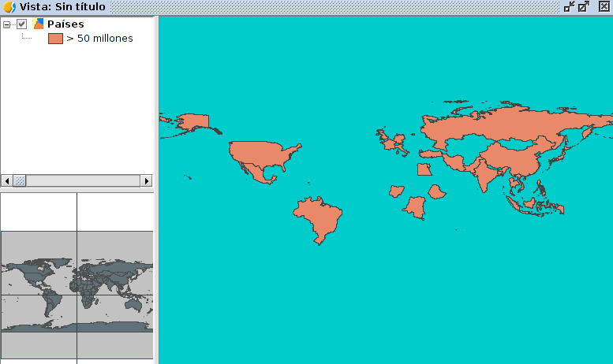Click China on the main map
This screenshot has height=364, width=613.
click(517, 158)
